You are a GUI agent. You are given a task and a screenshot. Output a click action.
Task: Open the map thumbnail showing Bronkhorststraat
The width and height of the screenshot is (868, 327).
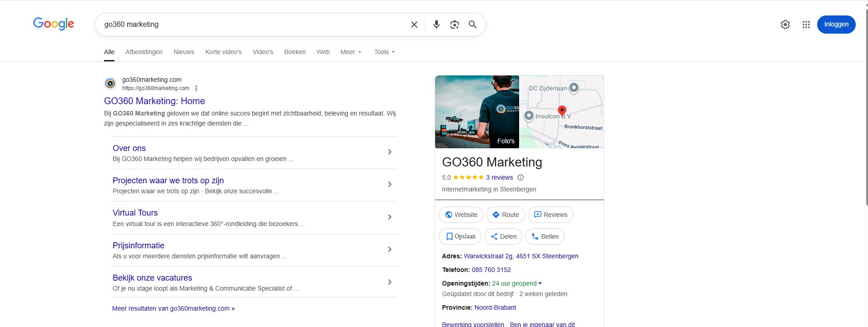pos(562,112)
